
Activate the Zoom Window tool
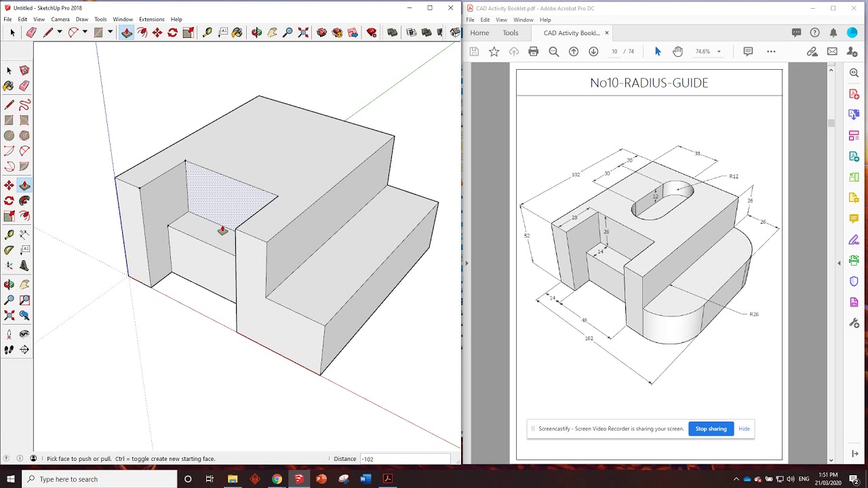(24, 300)
